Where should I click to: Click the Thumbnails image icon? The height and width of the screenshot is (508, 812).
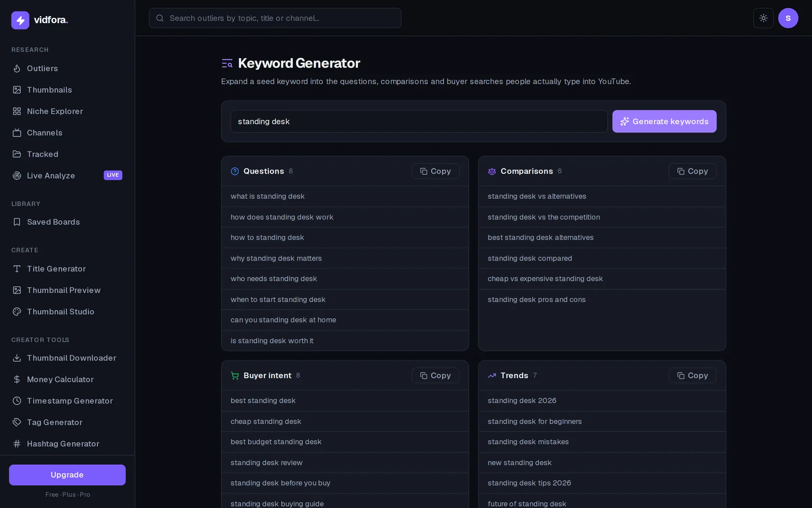click(x=17, y=90)
